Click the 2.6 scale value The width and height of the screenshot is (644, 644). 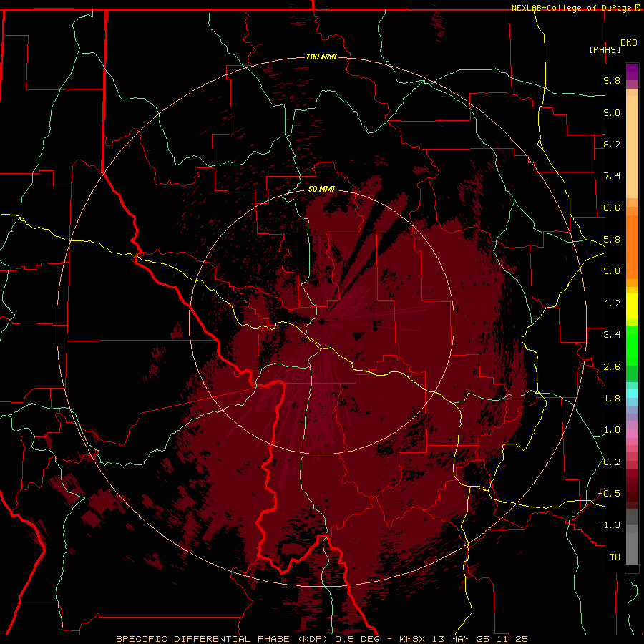tap(612, 367)
